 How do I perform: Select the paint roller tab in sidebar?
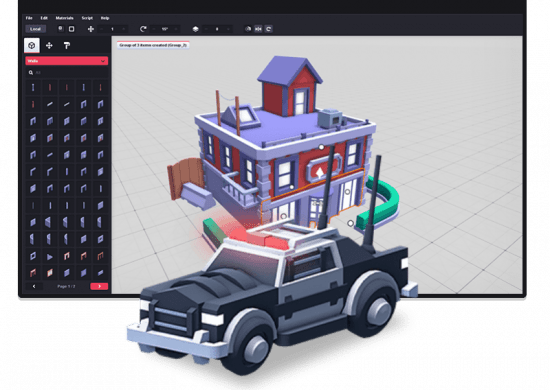click(x=67, y=45)
